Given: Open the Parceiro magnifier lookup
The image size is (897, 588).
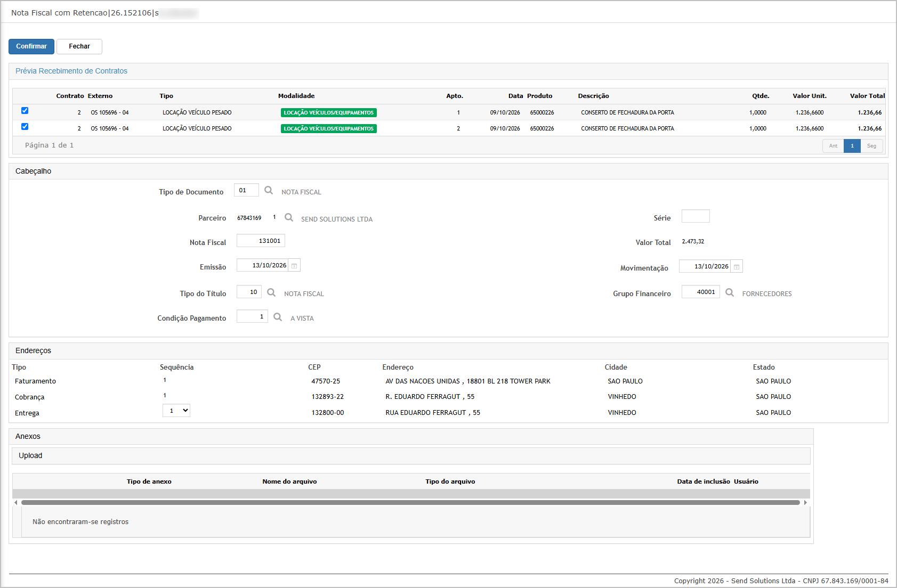Looking at the screenshot, I should pyautogui.click(x=289, y=217).
